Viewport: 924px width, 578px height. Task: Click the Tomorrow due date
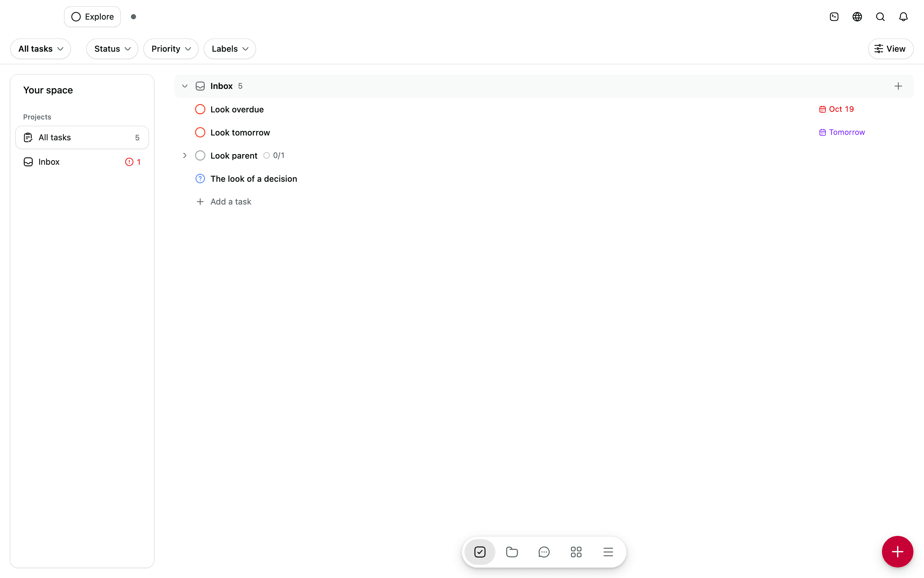(x=842, y=132)
